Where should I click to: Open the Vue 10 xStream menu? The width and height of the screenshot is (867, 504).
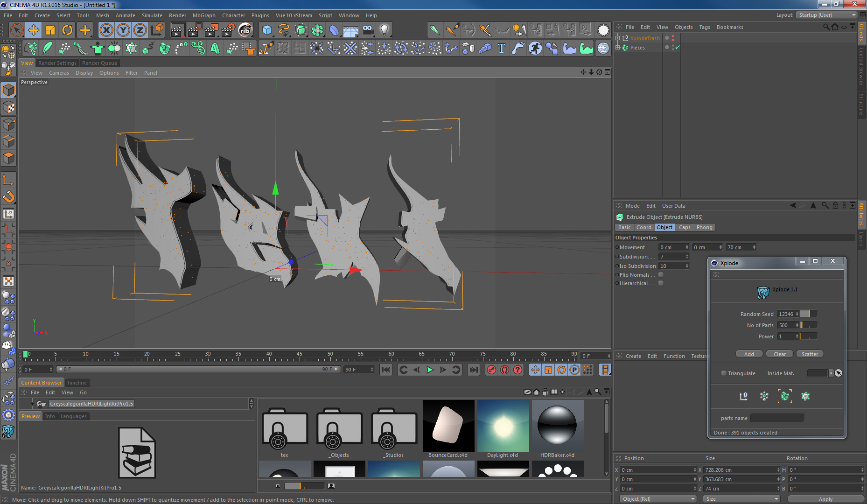(294, 15)
